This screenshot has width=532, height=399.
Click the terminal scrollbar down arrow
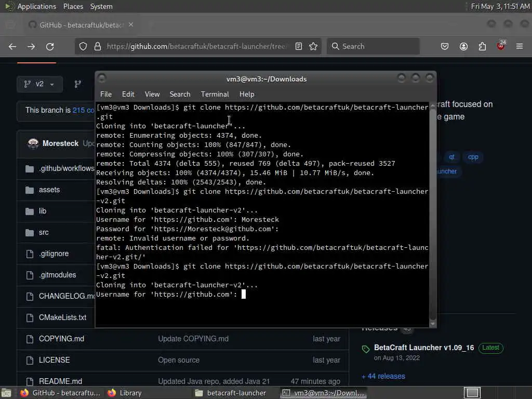(433, 324)
